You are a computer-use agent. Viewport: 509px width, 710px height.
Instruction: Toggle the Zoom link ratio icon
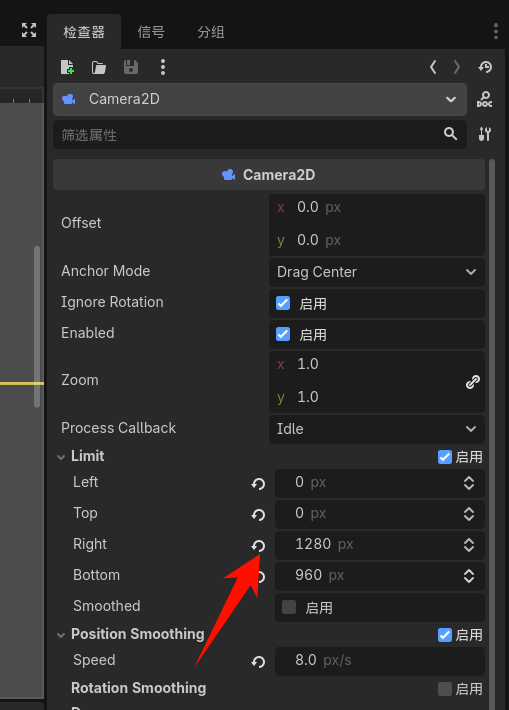[x=473, y=382]
